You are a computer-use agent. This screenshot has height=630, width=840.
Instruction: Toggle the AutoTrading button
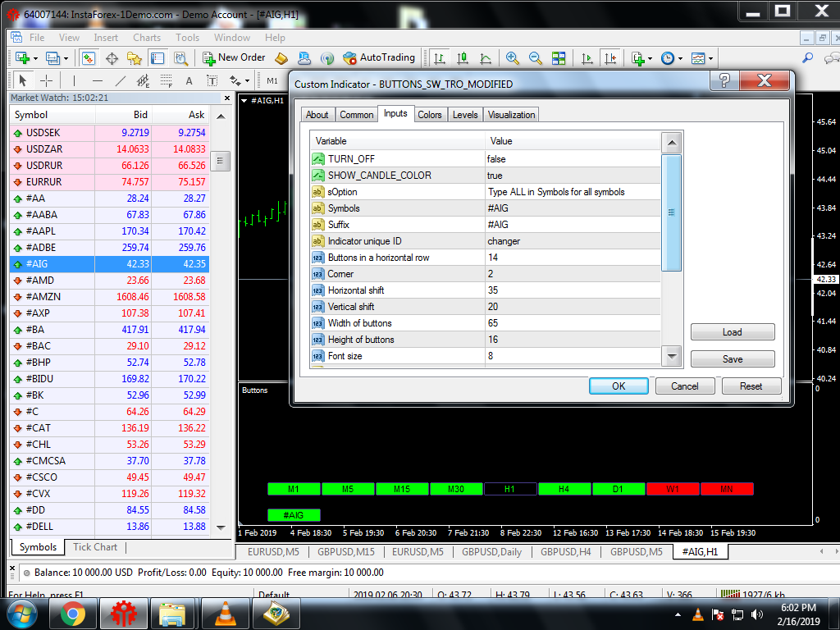(x=379, y=58)
